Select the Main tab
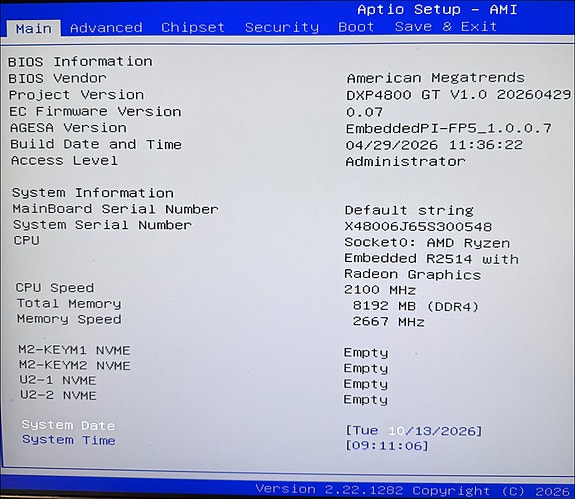 click(x=34, y=29)
